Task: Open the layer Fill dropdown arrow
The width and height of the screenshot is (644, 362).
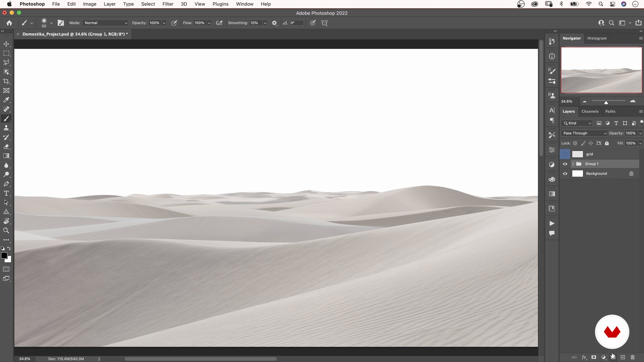Action: (640, 143)
